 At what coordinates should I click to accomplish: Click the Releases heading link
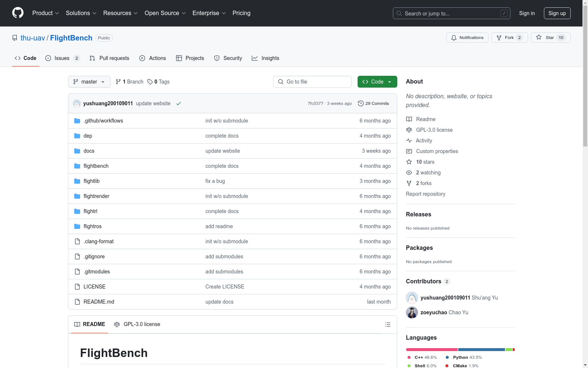(419, 214)
